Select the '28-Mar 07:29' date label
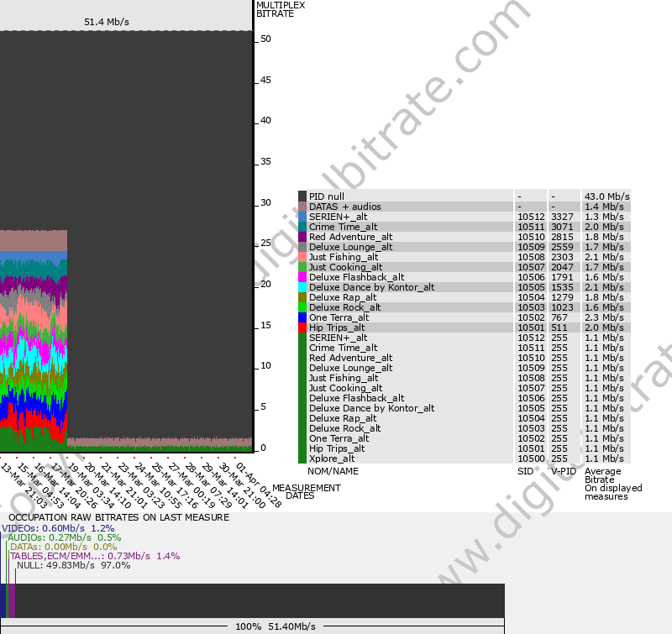 [208, 485]
